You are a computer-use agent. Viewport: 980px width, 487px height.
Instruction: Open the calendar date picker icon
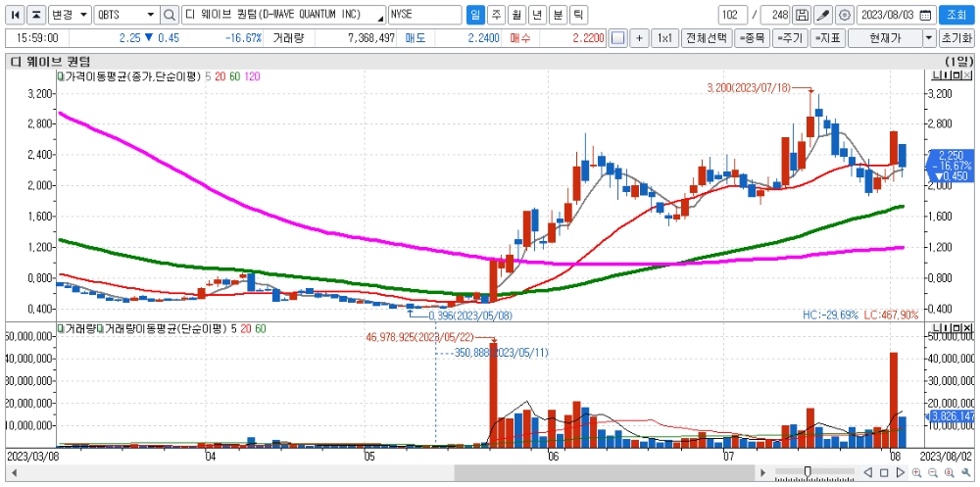coord(925,15)
